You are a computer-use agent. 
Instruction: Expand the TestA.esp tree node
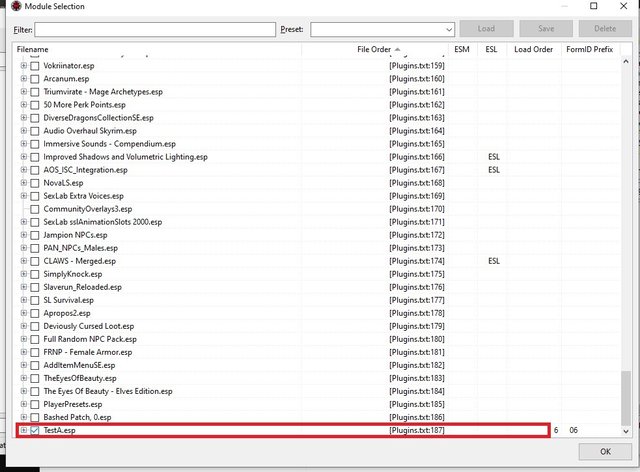tap(24, 430)
